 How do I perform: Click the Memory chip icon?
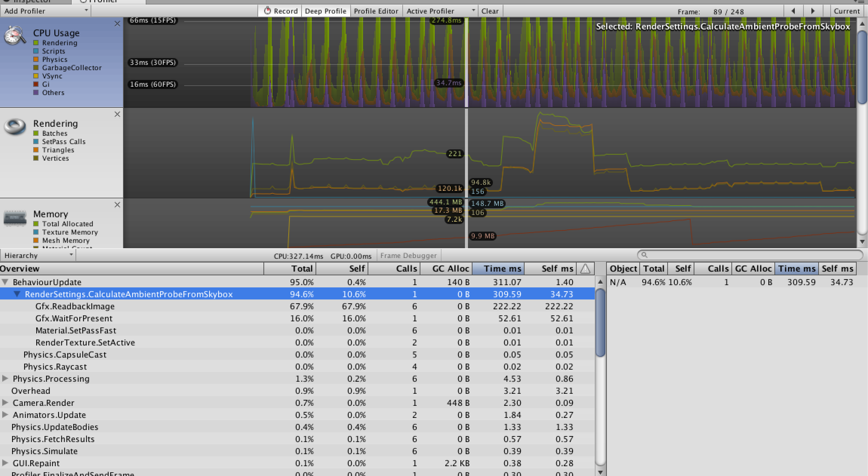[15, 218]
